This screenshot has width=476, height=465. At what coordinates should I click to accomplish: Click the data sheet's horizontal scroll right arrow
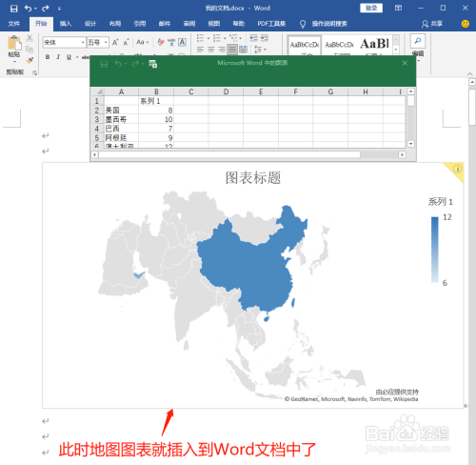402,154
